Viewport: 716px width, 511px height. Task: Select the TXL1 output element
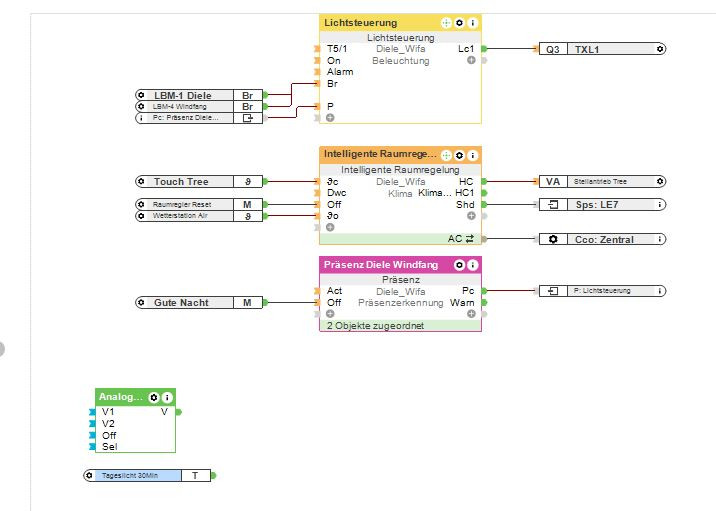[x=602, y=49]
